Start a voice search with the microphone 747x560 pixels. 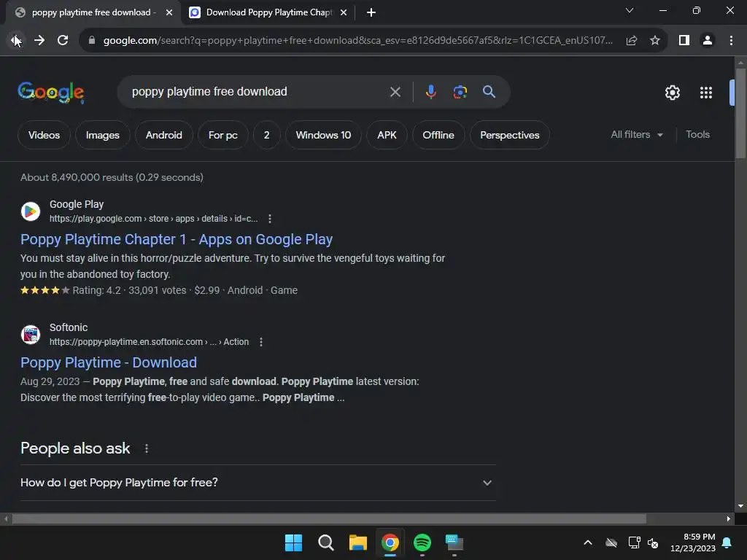point(430,92)
